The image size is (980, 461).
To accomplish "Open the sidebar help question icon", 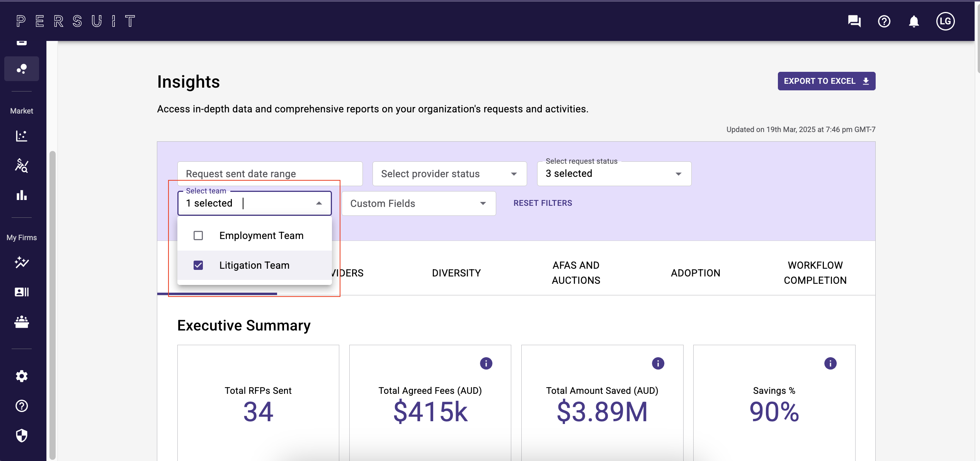I will coord(22,406).
